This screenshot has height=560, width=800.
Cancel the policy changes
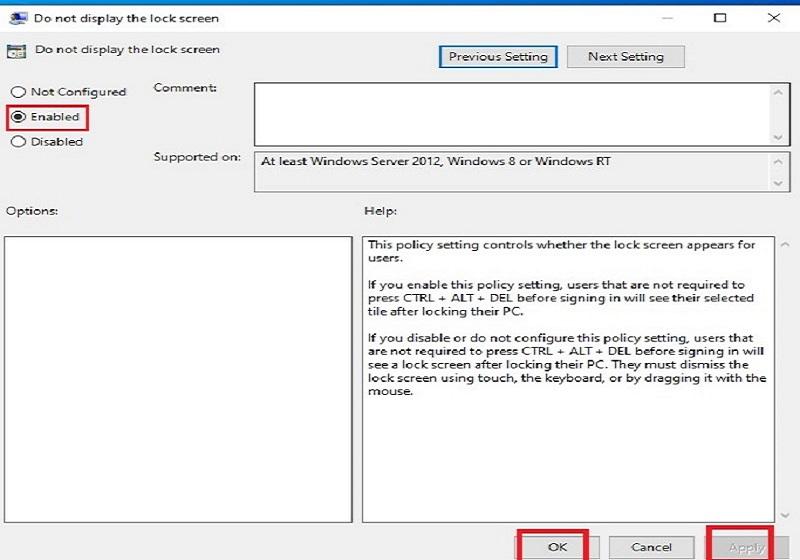[x=650, y=547]
